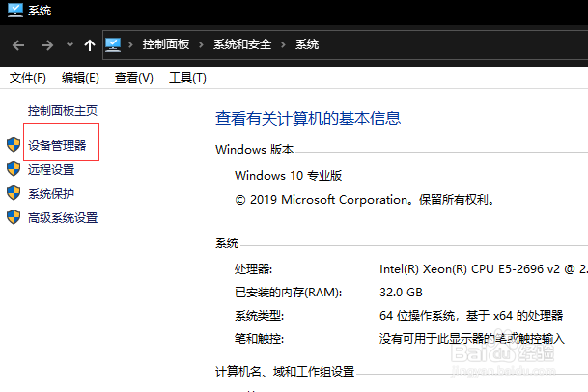Click the 32.0 GB memory value
588x392 pixels.
(401, 293)
